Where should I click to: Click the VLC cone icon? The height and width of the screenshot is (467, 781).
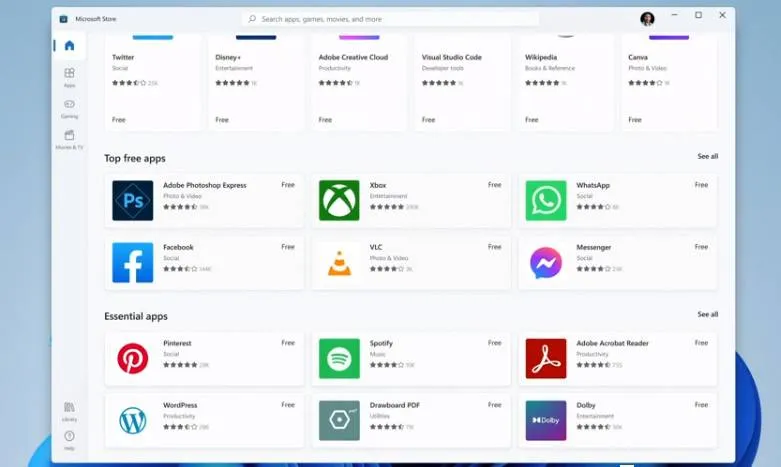(x=339, y=262)
